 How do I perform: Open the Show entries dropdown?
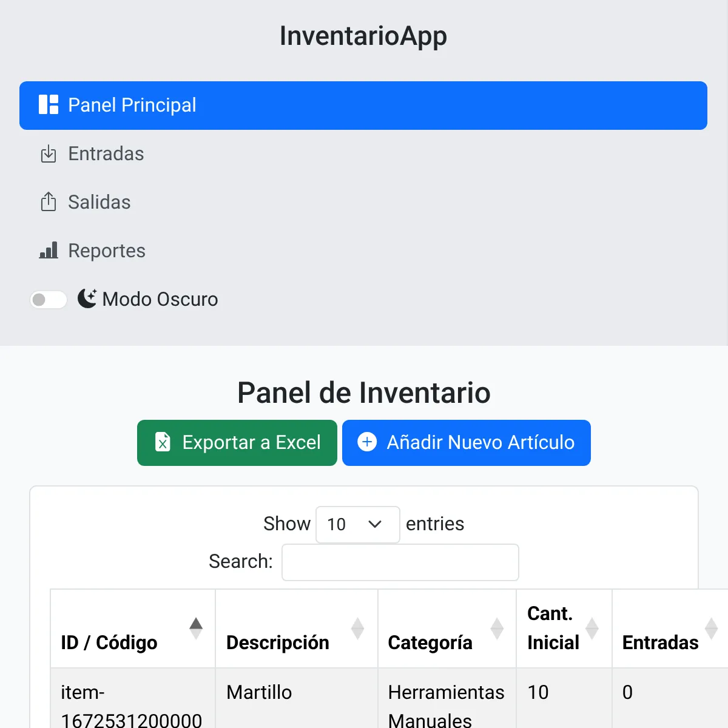358,524
